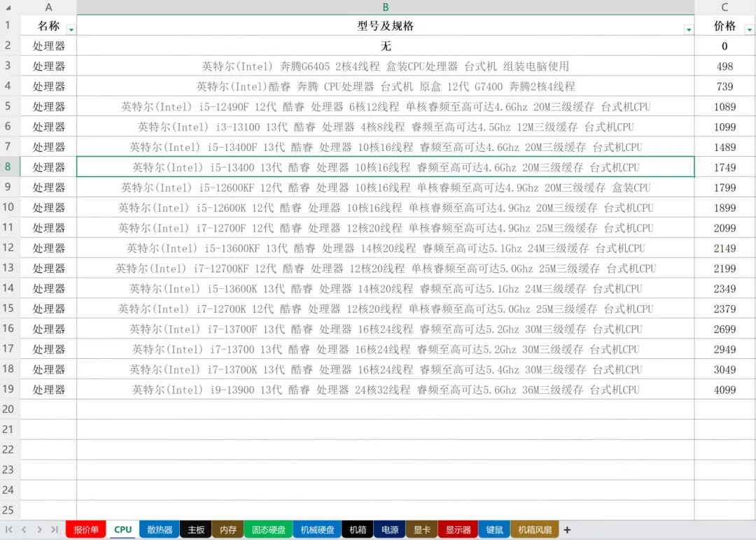
Task: Select the 奔腾G6405 processor cell
Action: tap(385, 66)
